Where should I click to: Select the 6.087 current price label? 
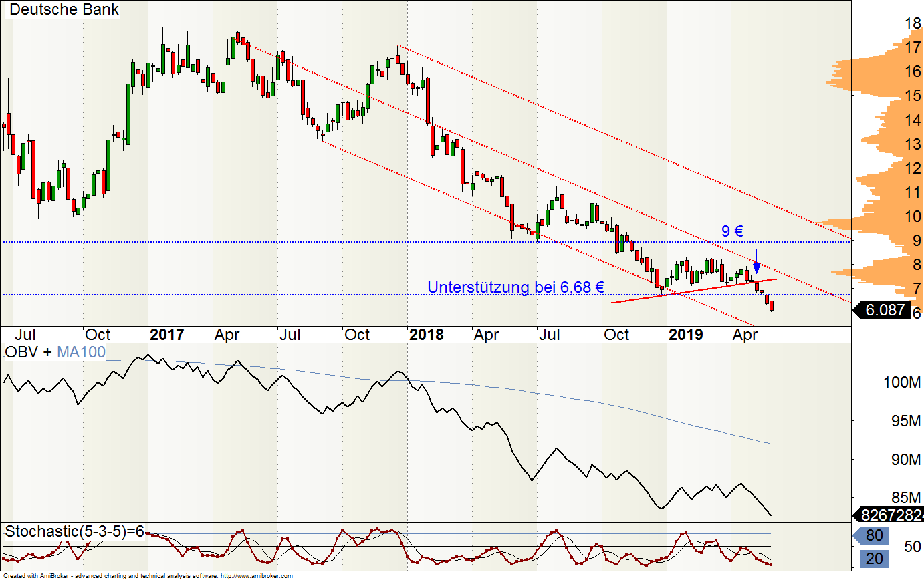pyautogui.click(x=884, y=310)
